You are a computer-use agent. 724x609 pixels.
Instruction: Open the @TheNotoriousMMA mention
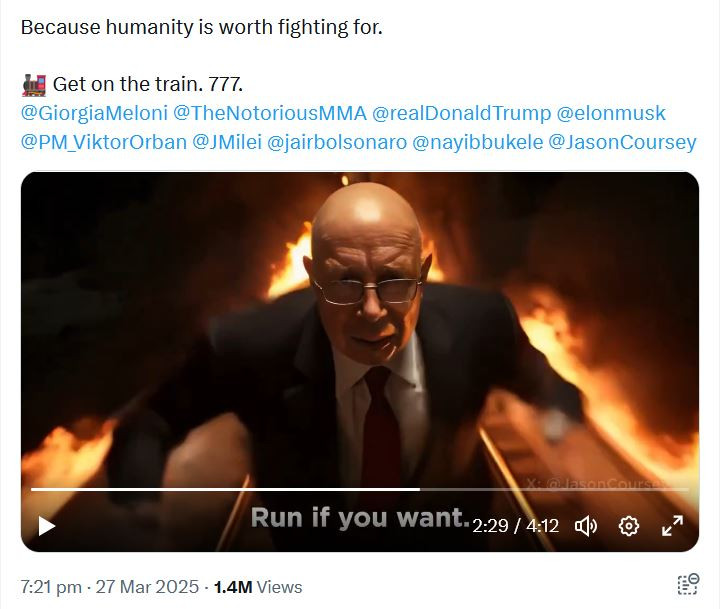tap(270, 114)
